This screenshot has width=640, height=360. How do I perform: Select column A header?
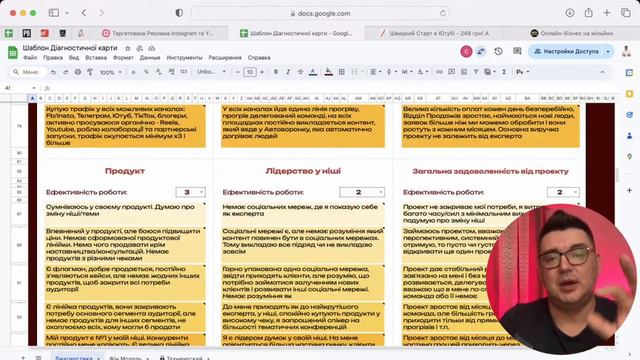32,98
